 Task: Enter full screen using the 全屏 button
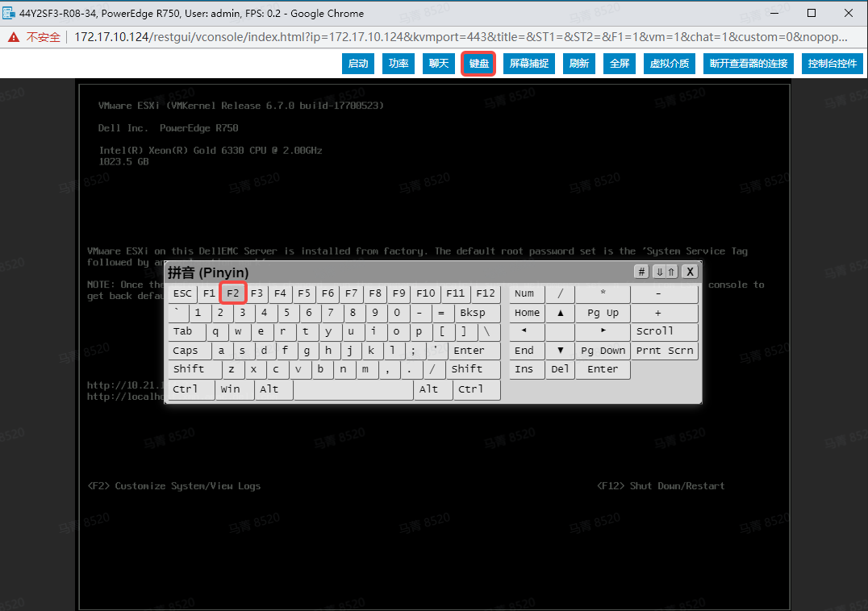click(x=619, y=63)
